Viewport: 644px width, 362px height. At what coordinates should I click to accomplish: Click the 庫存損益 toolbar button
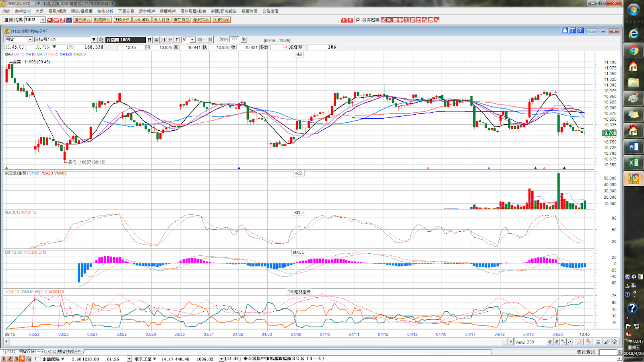[181, 20]
